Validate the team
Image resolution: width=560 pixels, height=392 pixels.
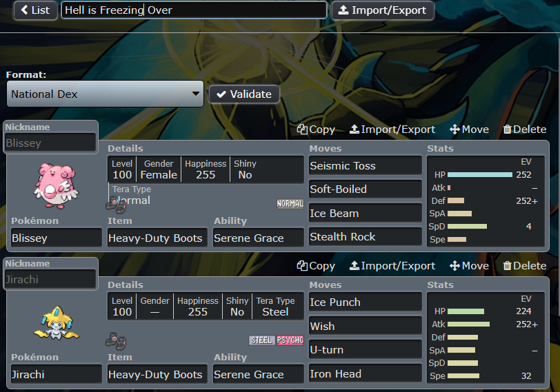(x=244, y=94)
